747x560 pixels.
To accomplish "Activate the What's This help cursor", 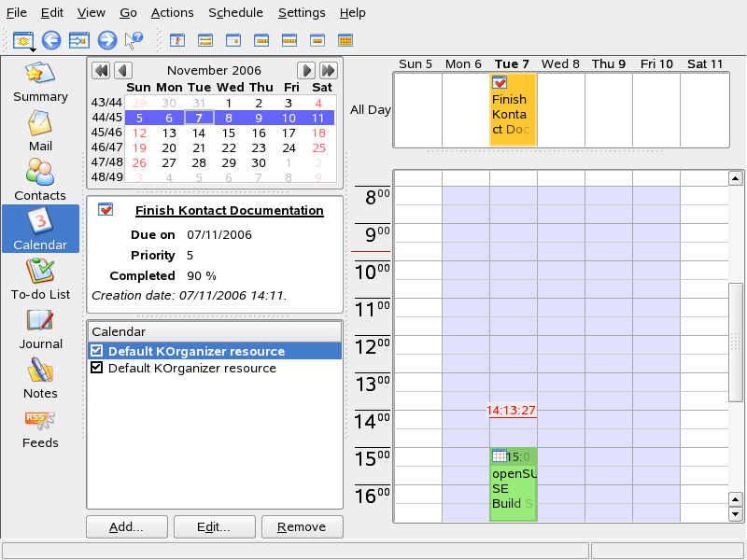I will [134, 40].
